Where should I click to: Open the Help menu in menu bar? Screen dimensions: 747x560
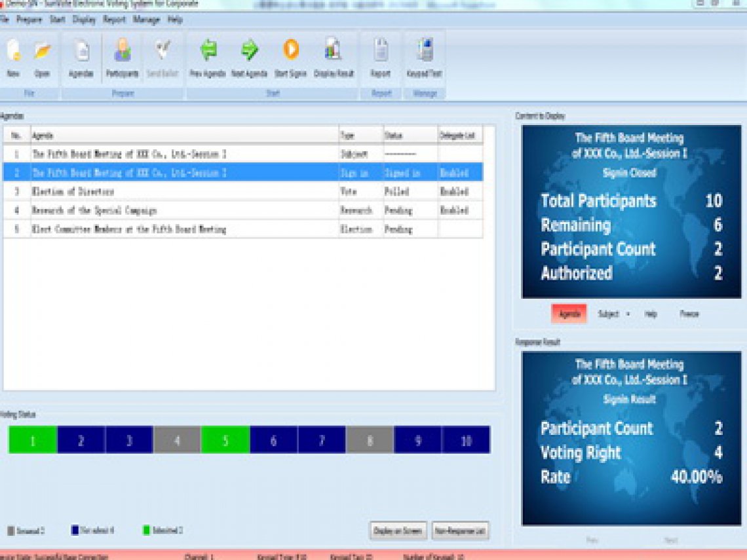pyautogui.click(x=176, y=20)
